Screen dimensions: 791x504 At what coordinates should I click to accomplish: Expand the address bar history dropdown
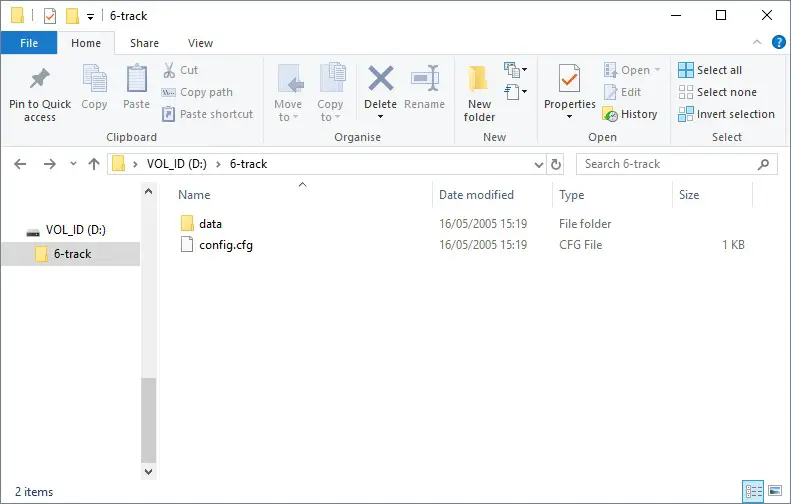539,164
